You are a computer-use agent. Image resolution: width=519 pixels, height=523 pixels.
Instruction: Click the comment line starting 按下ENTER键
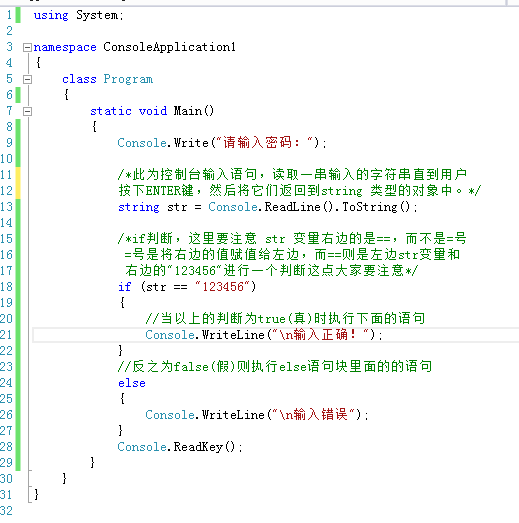point(300,190)
